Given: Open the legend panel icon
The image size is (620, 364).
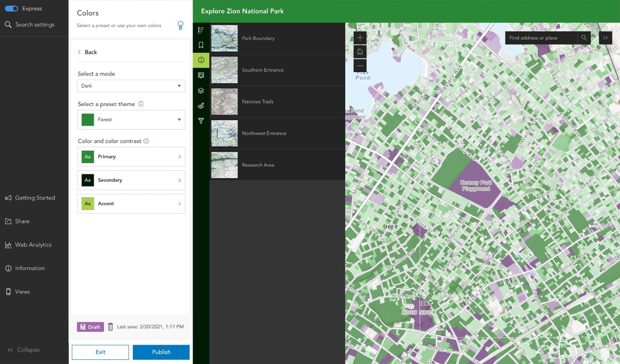Looking at the screenshot, I should click(x=201, y=31).
